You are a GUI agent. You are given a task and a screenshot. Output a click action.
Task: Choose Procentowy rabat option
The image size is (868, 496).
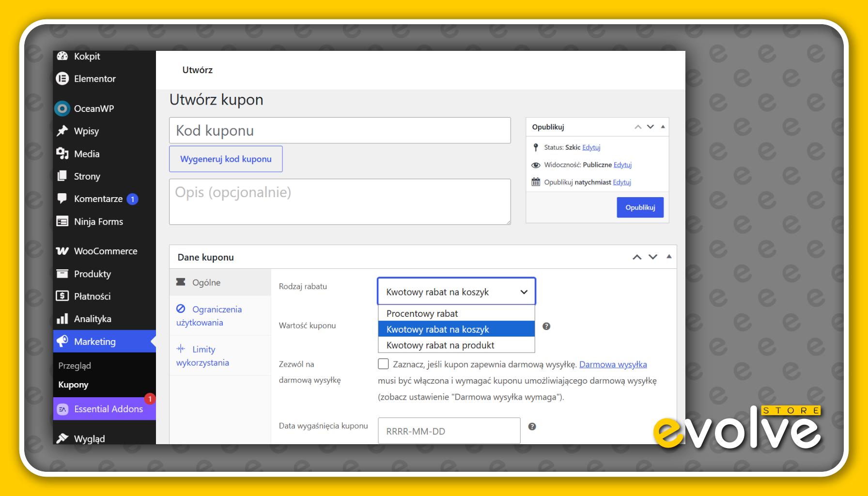point(456,313)
